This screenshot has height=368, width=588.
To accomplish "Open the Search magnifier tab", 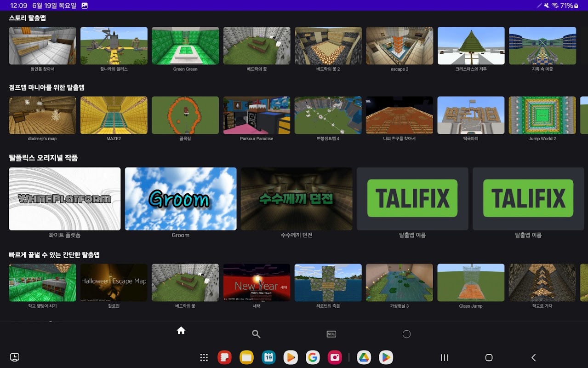I will pos(256,334).
